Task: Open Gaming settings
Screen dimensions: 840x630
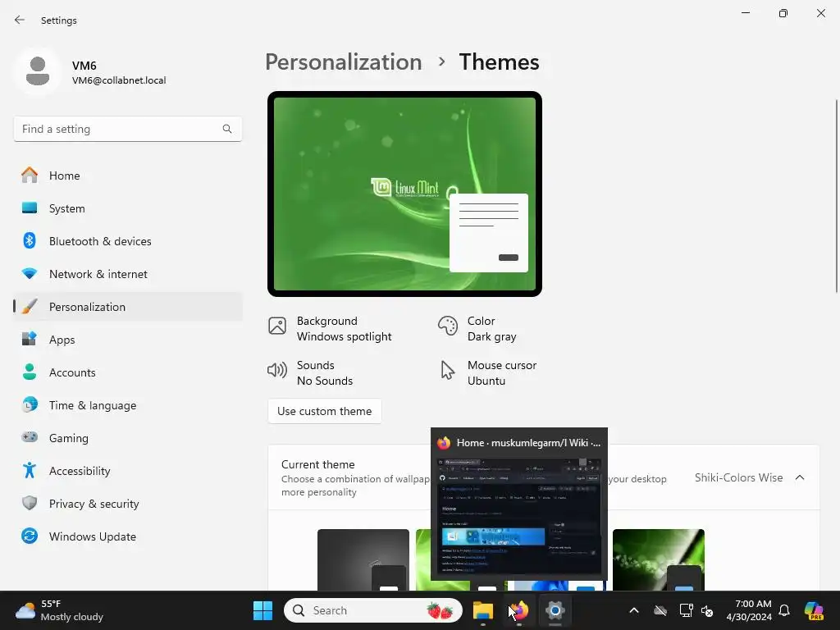Action: (x=127, y=438)
